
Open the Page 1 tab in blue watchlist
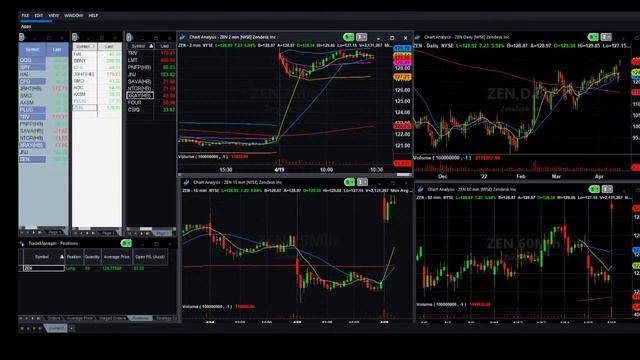[54, 232]
